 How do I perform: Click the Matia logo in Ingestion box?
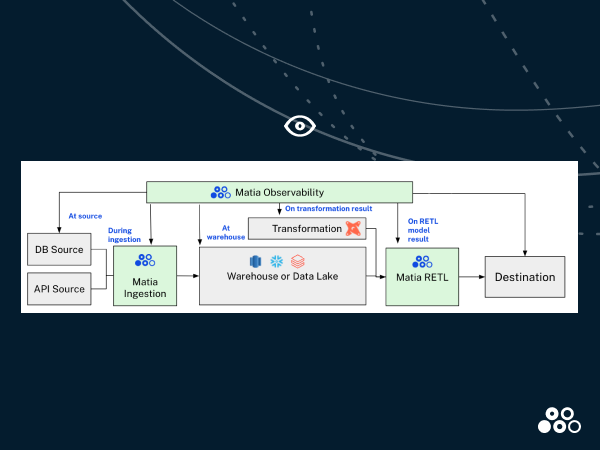point(145,260)
